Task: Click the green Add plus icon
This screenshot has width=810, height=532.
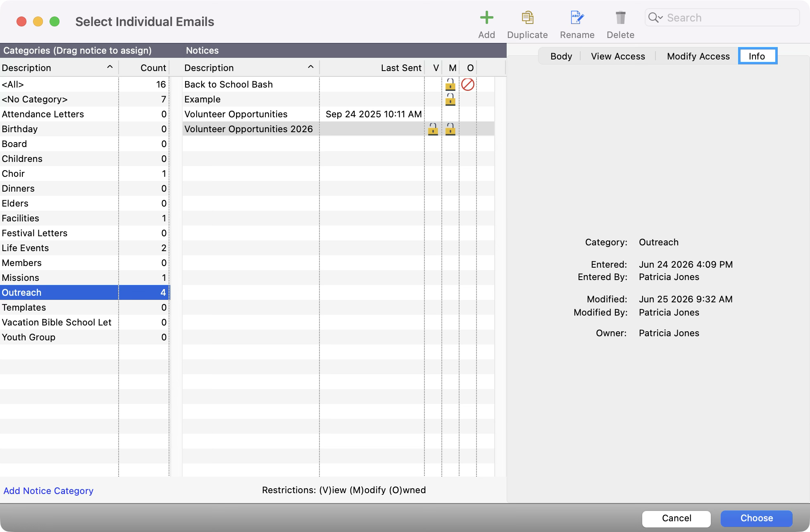Action: point(486,18)
